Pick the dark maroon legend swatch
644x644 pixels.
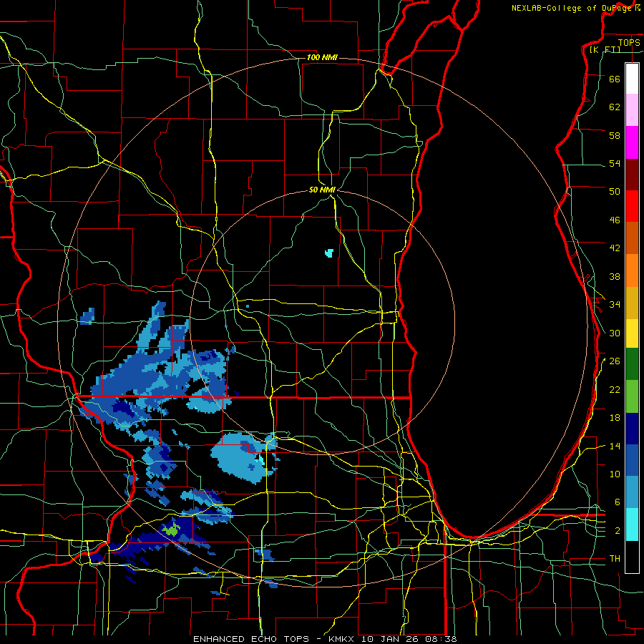point(632,174)
